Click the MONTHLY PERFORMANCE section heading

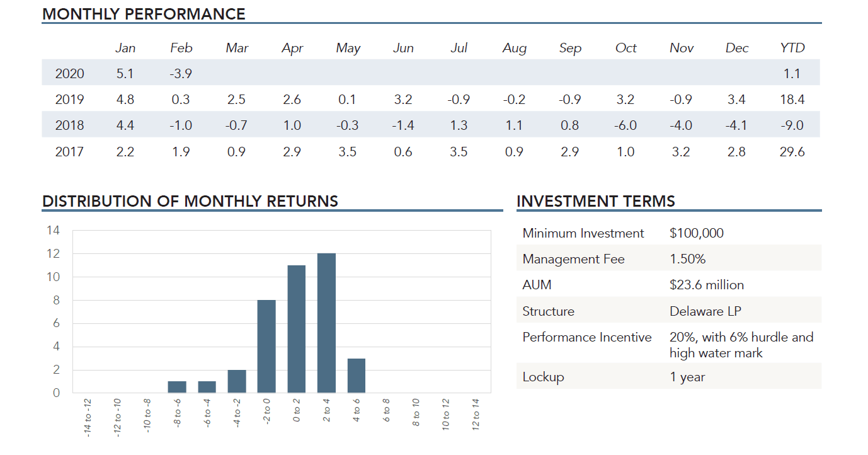pyautogui.click(x=144, y=14)
